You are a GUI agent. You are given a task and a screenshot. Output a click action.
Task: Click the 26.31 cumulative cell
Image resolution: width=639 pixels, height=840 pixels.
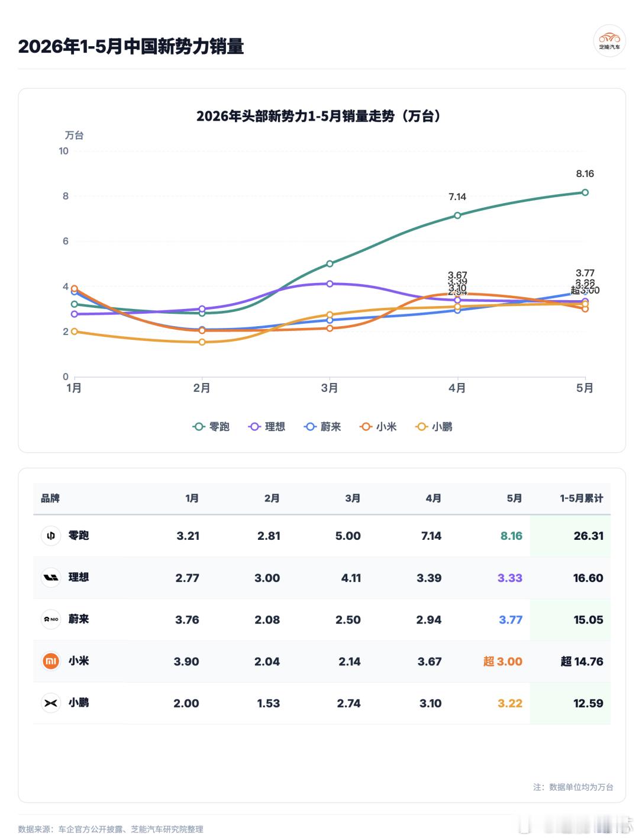pos(589,536)
